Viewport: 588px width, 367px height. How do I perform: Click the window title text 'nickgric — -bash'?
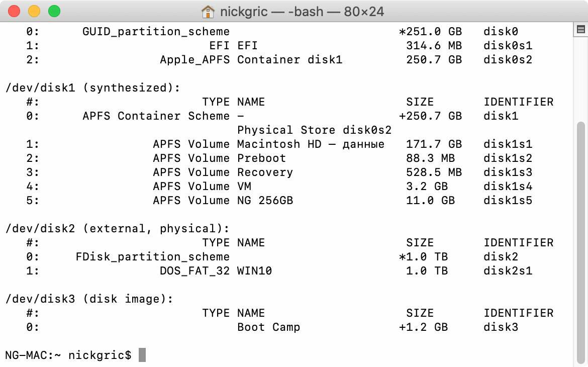tap(271, 12)
